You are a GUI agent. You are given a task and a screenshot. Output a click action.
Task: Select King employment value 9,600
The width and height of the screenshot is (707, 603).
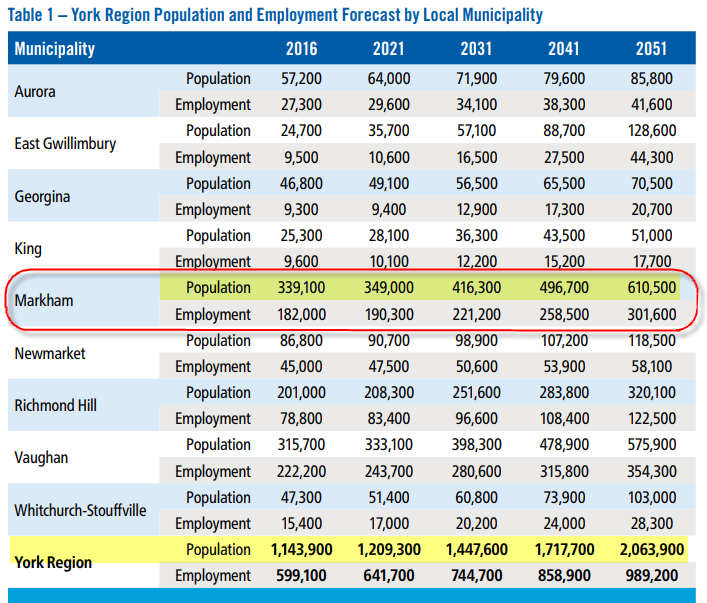[301, 262]
